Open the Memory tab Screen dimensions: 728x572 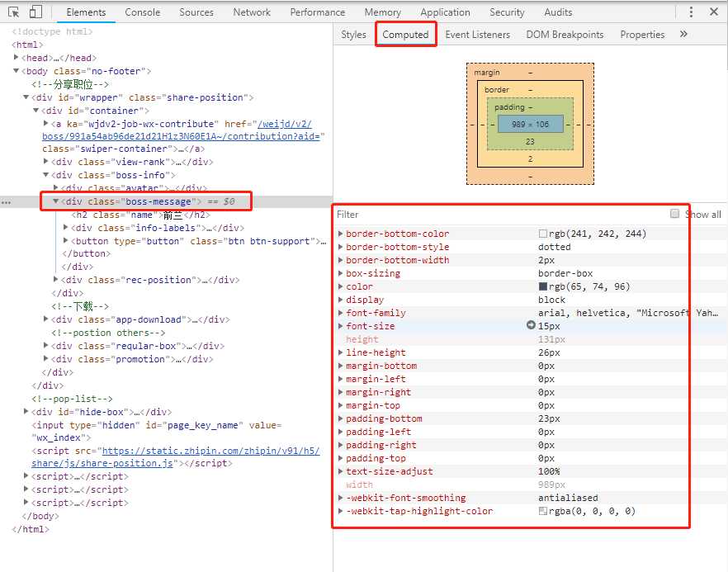click(x=383, y=12)
